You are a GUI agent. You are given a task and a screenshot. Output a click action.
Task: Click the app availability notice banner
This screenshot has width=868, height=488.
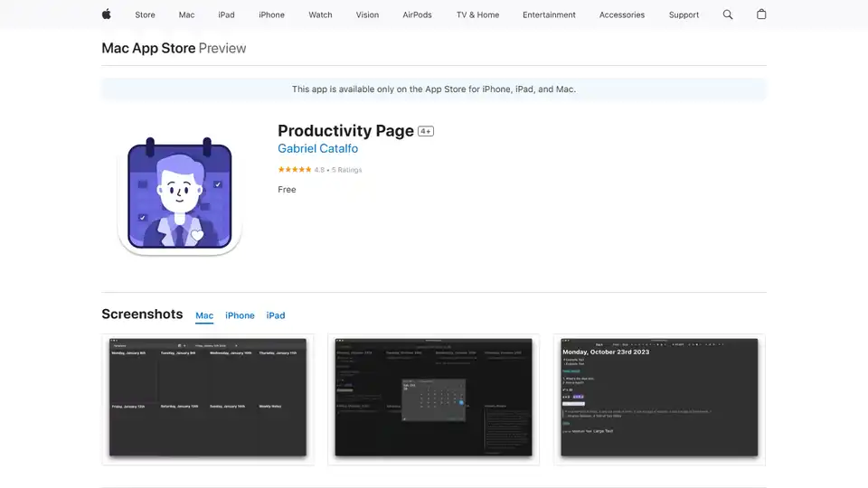(434, 89)
